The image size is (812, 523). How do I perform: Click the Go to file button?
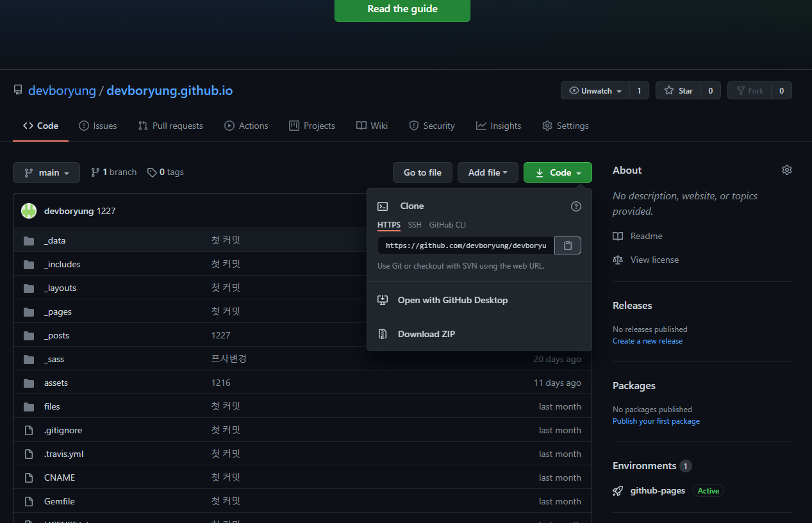click(x=422, y=172)
